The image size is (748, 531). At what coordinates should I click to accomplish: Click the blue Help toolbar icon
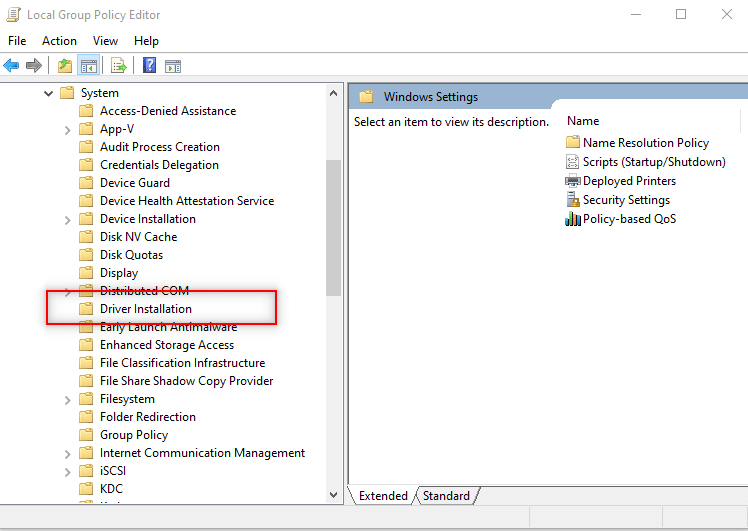[x=149, y=65]
